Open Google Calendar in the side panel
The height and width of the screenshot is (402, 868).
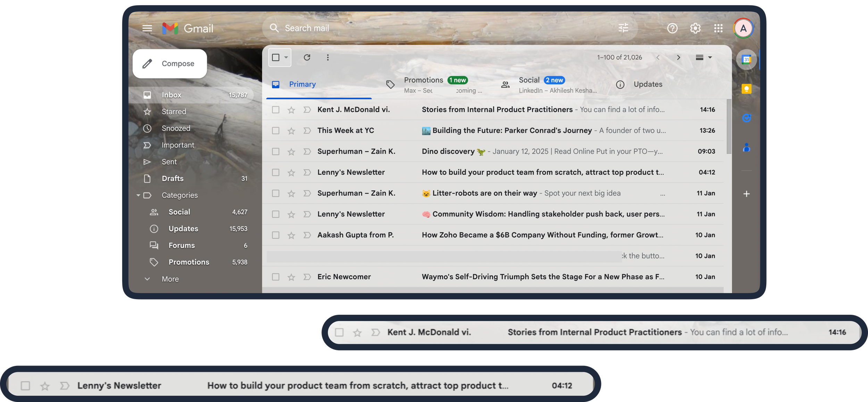(x=746, y=60)
